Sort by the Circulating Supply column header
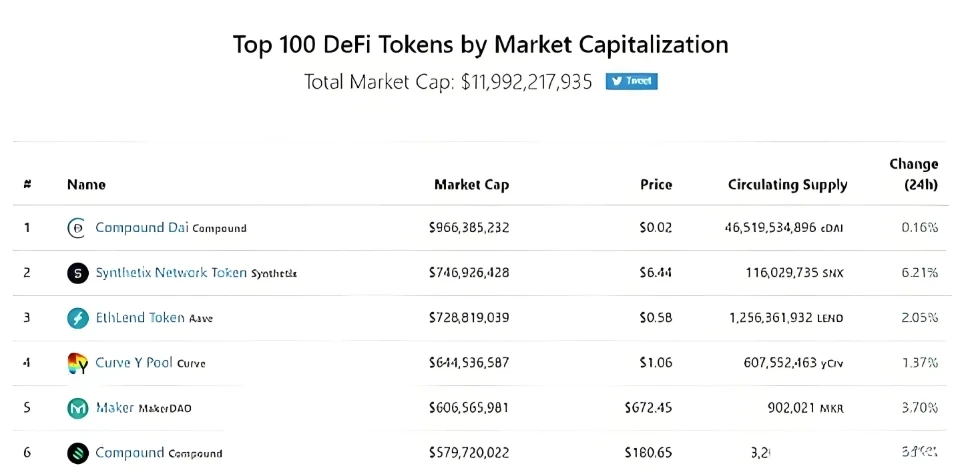This screenshot has height=475, width=968. (788, 185)
